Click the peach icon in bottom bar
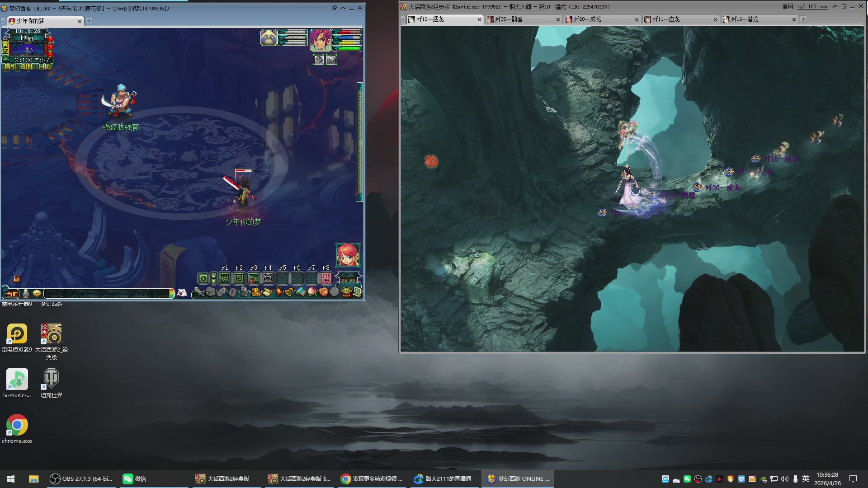Image resolution: width=868 pixels, height=488 pixels. [x=312, y=292]
